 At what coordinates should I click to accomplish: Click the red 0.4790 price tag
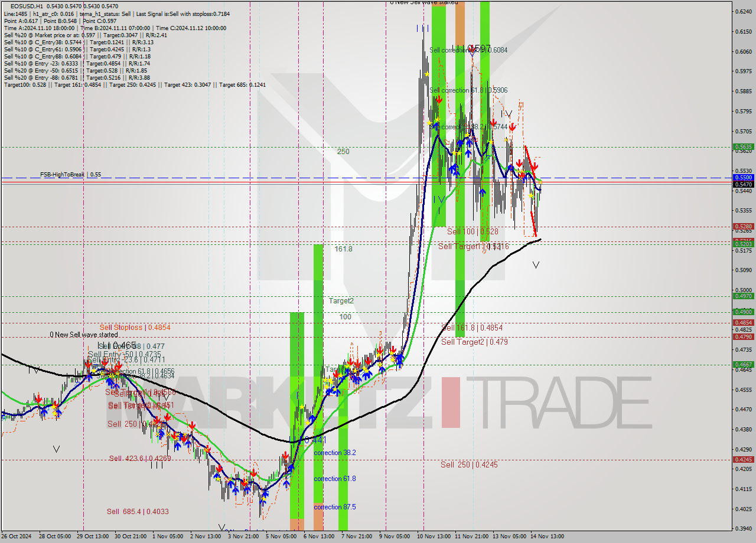[743, 336]
